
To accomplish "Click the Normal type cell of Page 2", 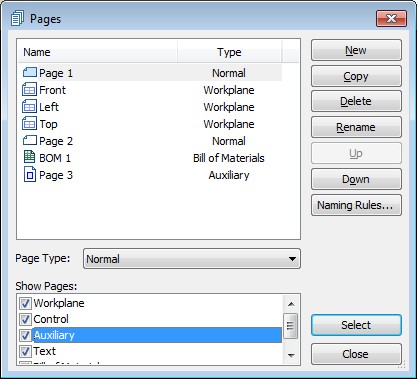I will click(229, 141).
